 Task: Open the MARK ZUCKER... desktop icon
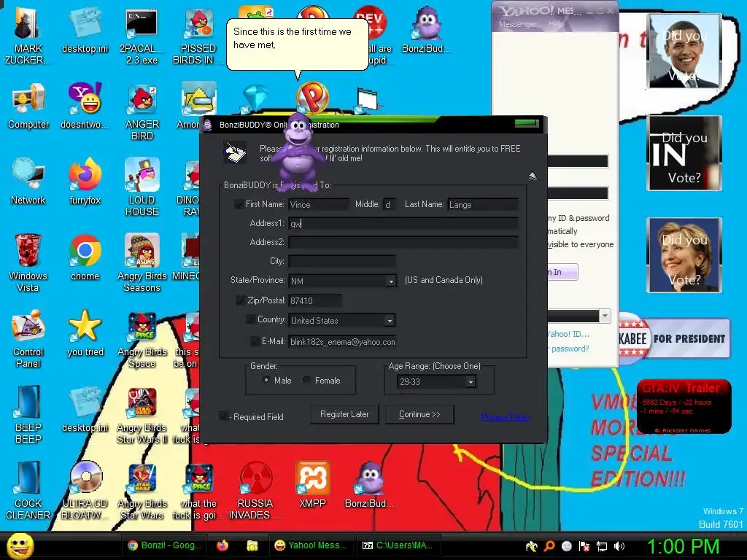pos(28,36)
